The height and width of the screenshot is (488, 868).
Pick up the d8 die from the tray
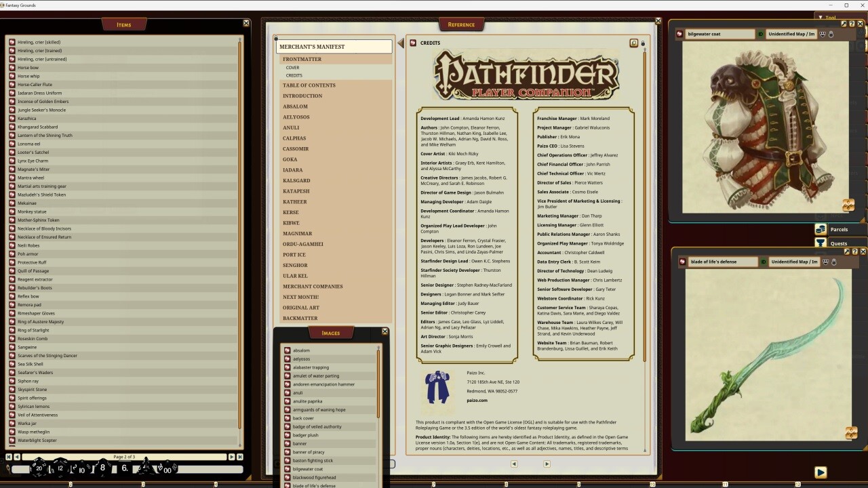point(102,468)
